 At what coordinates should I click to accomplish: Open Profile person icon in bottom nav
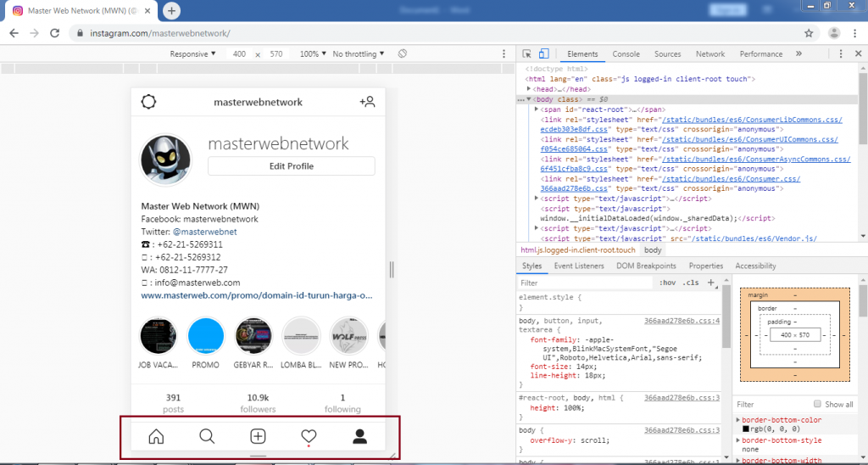coord(359,437)
